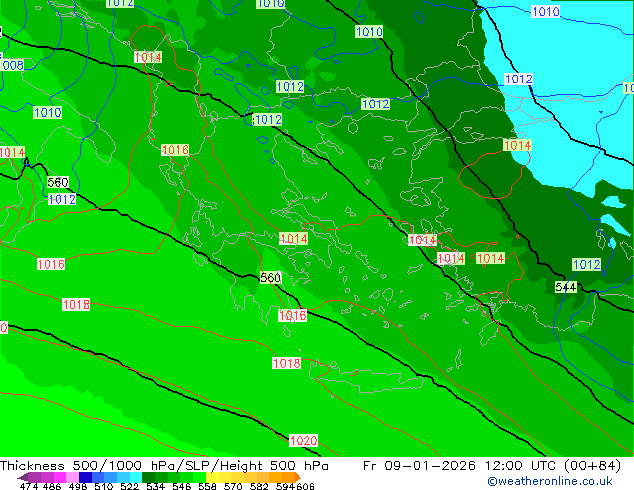Click the legend value 570
Image resolution: width=634 pixels, height=490 pixels.
[233, 486]
